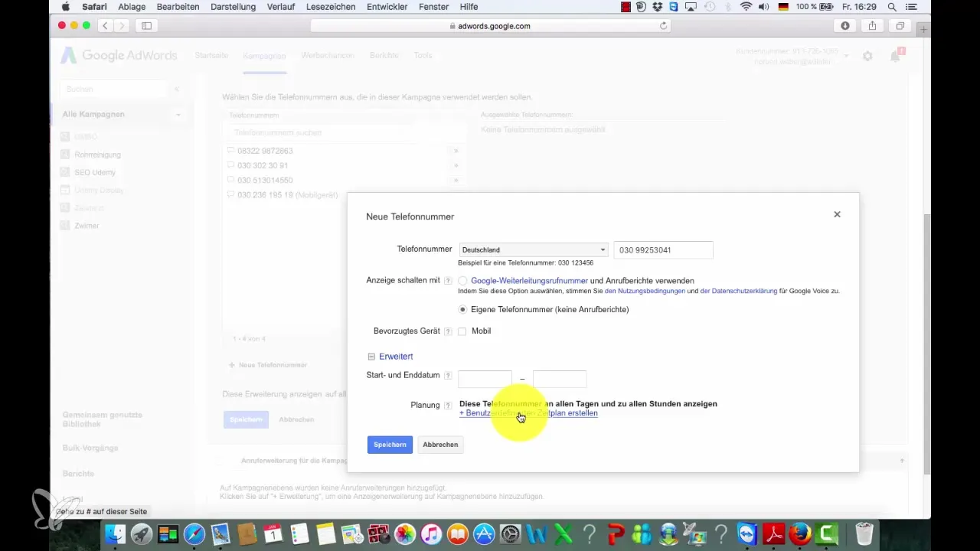Select the SEO Udemy campaign

pos(95,172)
